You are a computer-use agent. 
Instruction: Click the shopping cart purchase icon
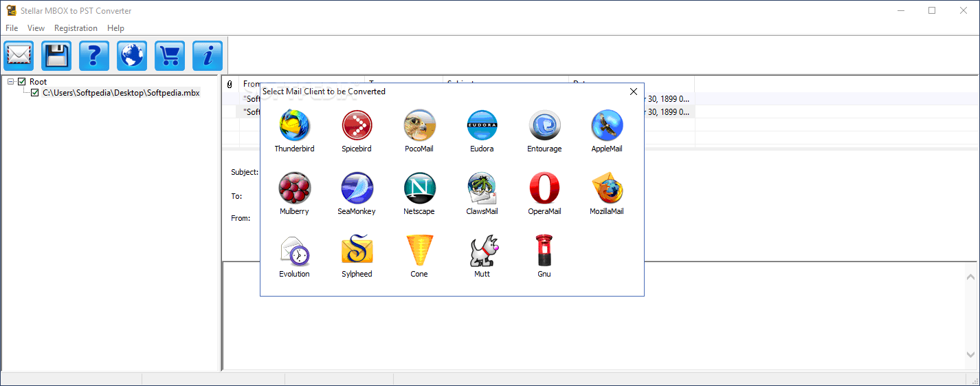(x=170, y=55)
